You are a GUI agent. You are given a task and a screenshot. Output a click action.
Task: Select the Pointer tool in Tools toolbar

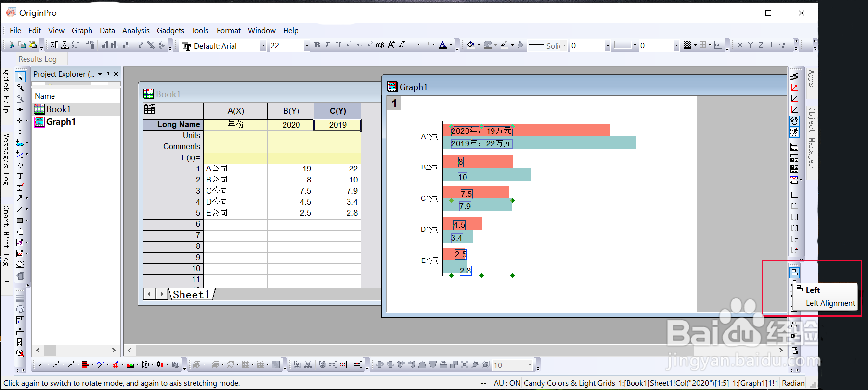20,77
